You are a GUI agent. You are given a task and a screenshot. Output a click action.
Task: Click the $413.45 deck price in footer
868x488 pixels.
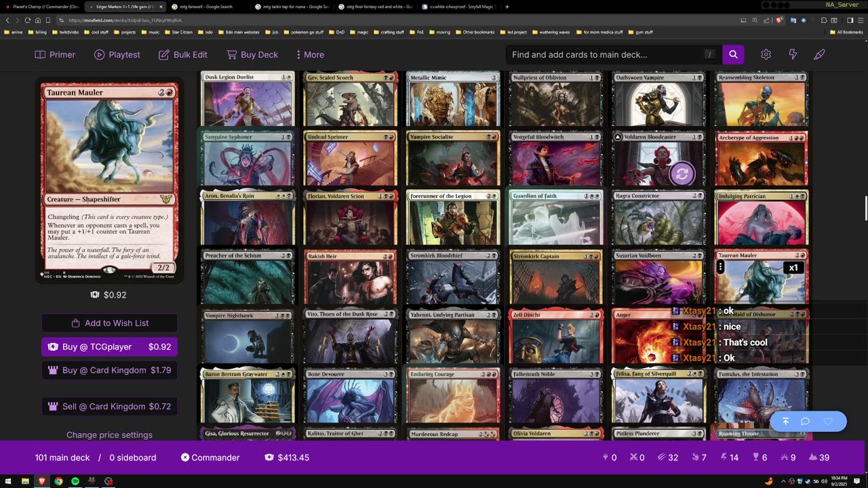(x=288, y=457)
